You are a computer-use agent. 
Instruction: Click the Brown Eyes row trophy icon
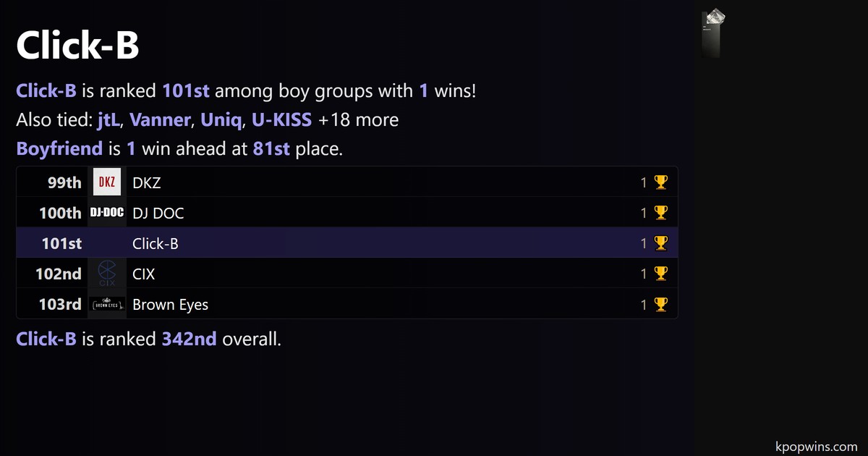pos(660,304)
